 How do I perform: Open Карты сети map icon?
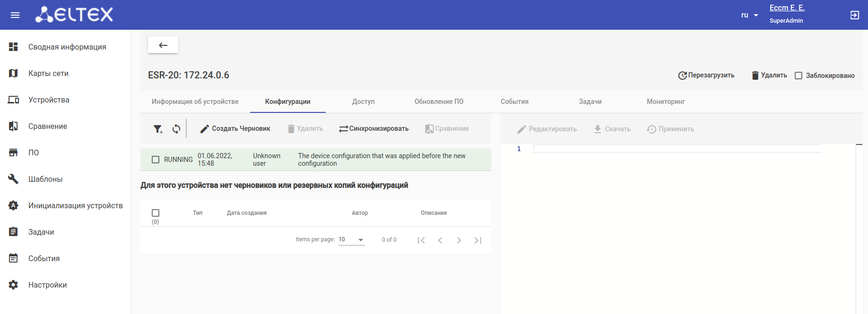click(x=13, y=73)
